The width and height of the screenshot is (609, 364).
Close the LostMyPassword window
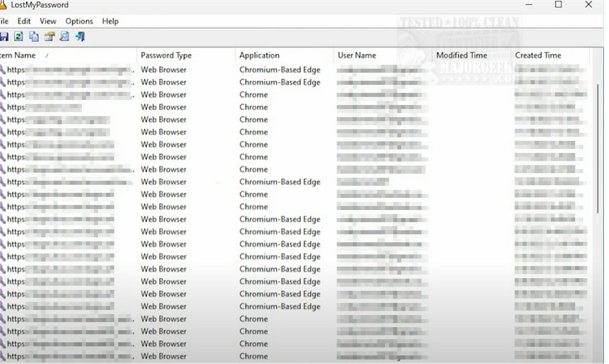pos(588,5)
